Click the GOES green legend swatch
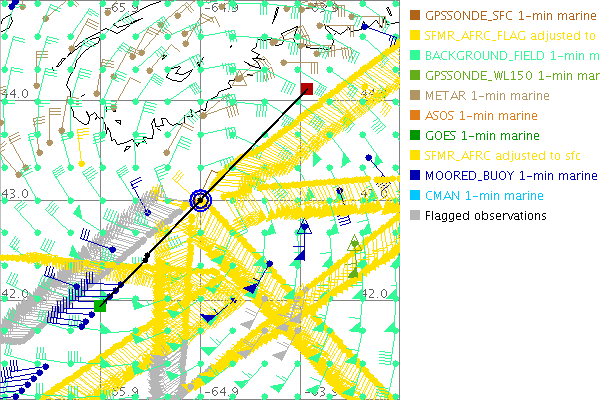600x400 pixels. pos(415,136)
